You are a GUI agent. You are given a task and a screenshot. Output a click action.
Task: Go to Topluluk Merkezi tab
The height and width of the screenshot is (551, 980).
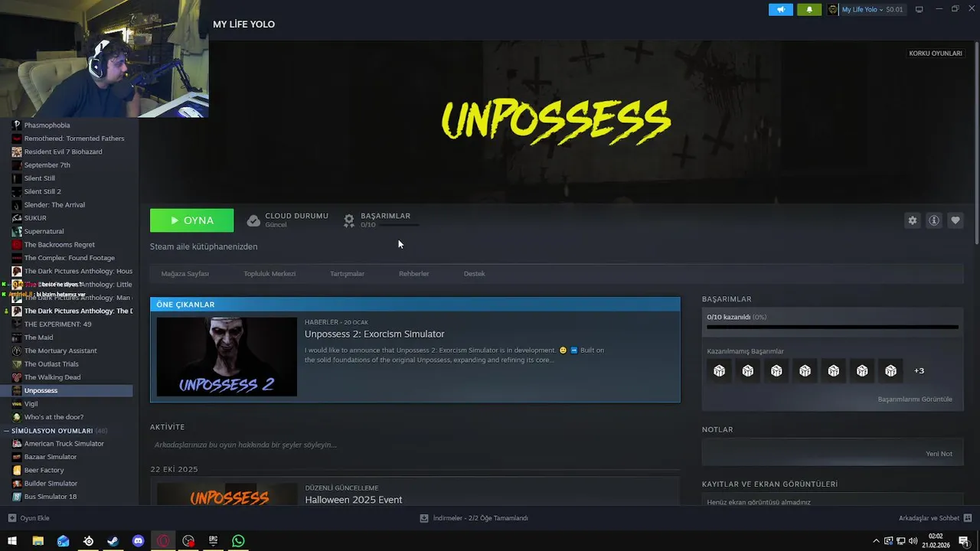point(269,273)
